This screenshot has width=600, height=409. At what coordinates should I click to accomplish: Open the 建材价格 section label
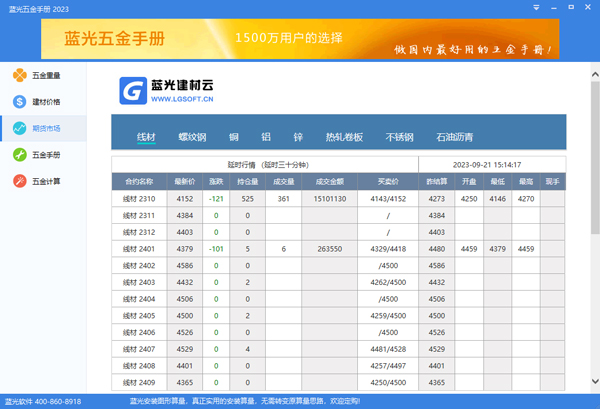[46, 102]
